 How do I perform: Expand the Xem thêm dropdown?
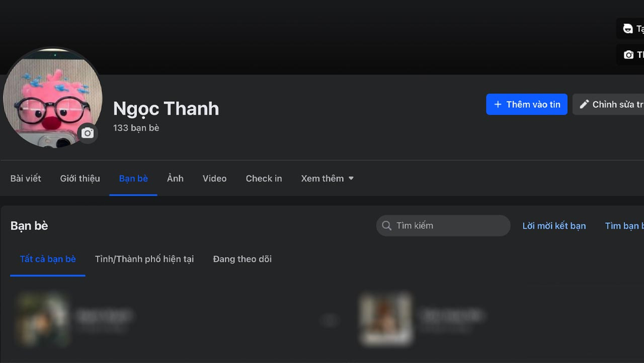pyautogui.click(x=327, y=178)
